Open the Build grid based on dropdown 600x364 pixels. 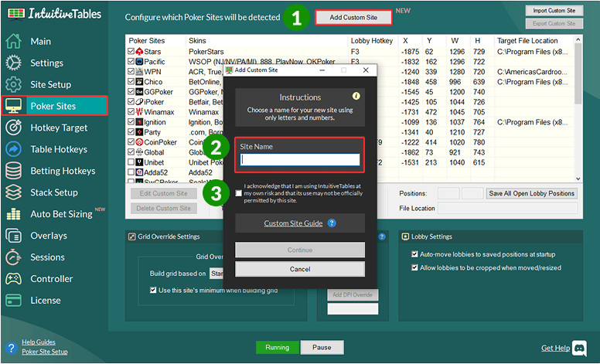click(x=216, y=274)
